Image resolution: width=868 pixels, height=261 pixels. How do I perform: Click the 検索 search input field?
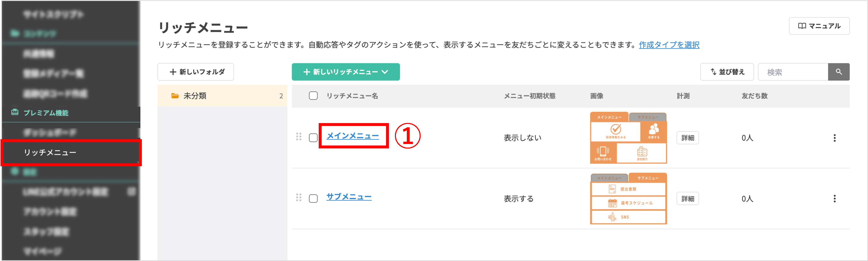click(792, 72)
